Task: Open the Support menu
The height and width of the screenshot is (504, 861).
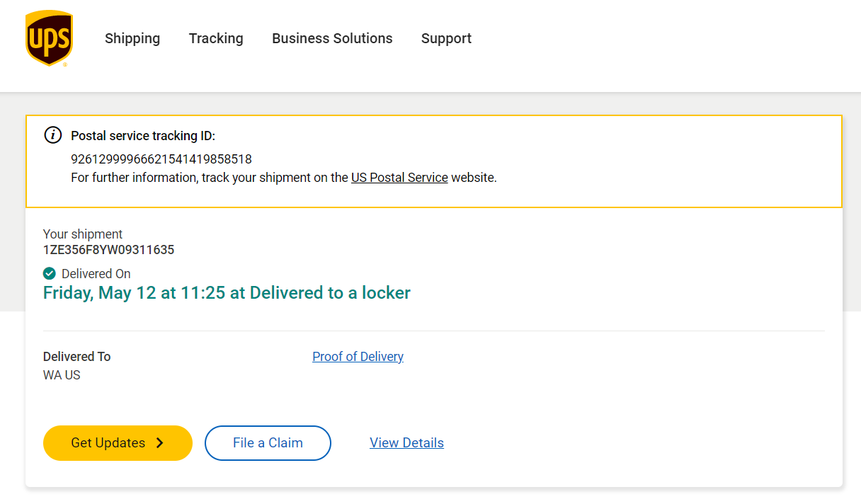Action: [x=446, y=38]
